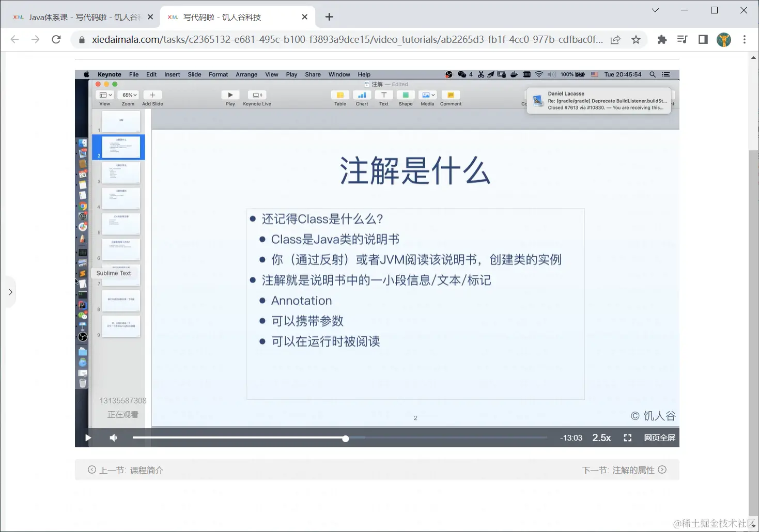Open the Media dropdown in Keynote
Screen dimensions: 759x532
tap(428, 95)
